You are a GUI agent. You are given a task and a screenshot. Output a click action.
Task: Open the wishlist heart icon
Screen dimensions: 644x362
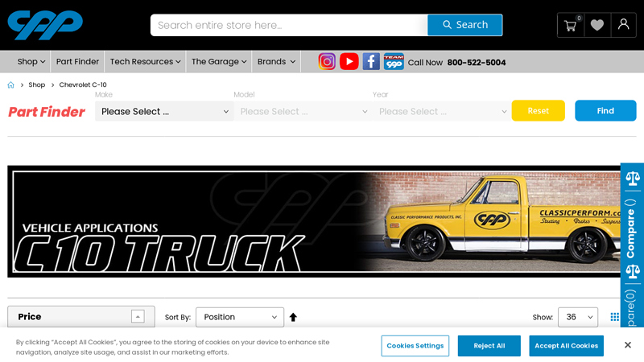[x=597, y=26]
